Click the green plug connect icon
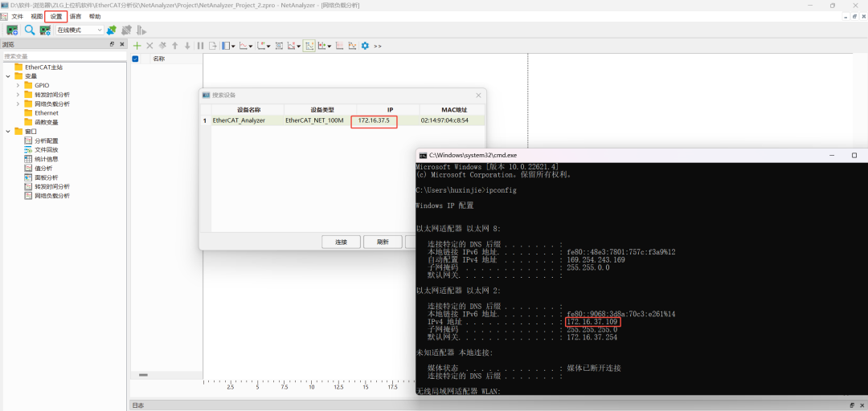Viewport: 868px width, 411px height. (111, 30)
